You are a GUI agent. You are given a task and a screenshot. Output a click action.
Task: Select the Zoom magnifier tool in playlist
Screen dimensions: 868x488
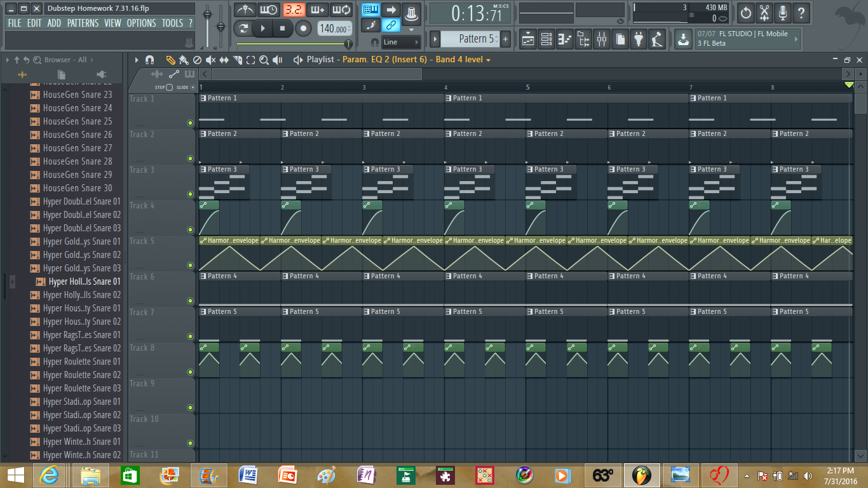pyautogui.click(x=264, y=60)
